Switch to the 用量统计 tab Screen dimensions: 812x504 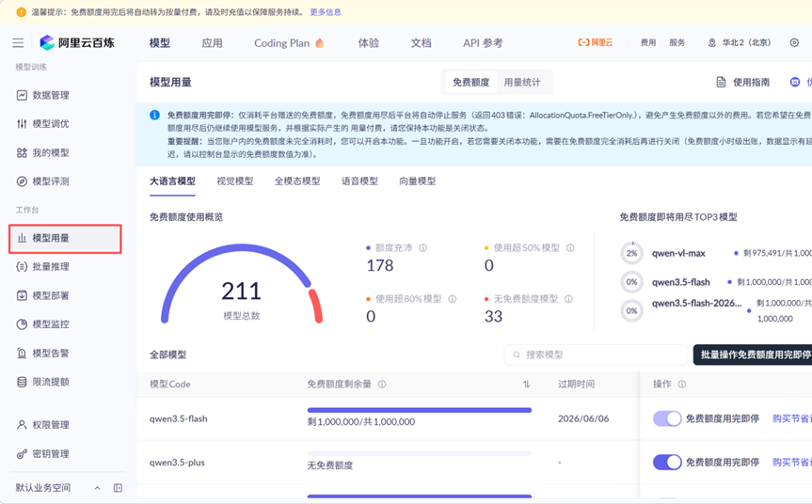coord(522,82)
